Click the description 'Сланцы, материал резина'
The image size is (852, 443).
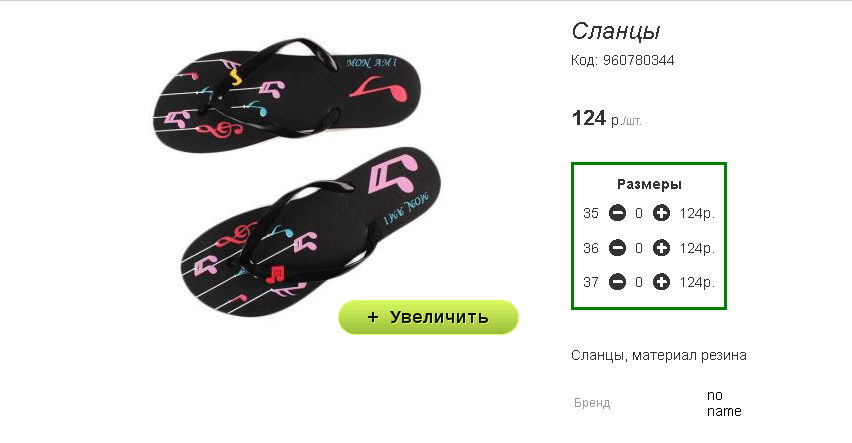click(x=659, y=355)
